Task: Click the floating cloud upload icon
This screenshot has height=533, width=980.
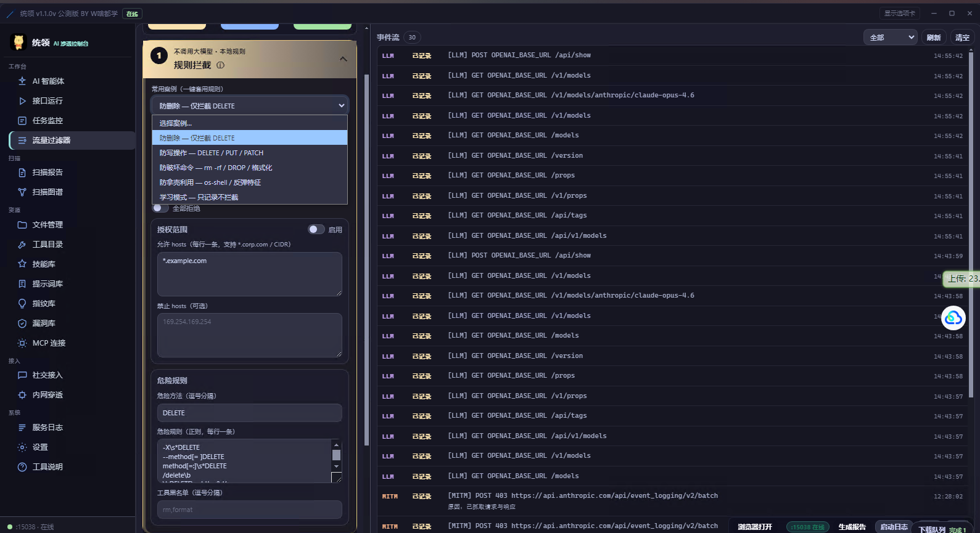Action: click(953, 318)
